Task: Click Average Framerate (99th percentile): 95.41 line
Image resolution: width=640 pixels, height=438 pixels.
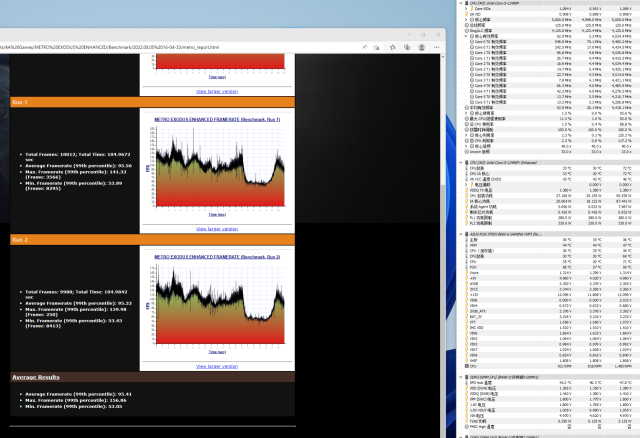Action: point(78,394)
